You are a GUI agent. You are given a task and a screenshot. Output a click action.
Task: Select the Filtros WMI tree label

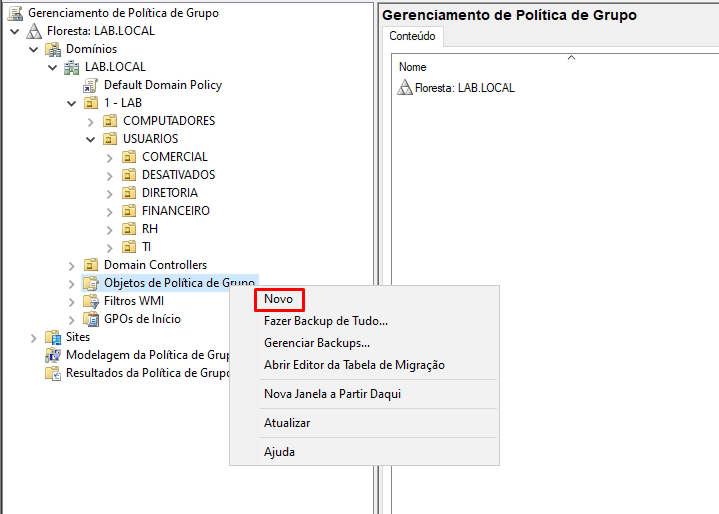pos(133,301)
